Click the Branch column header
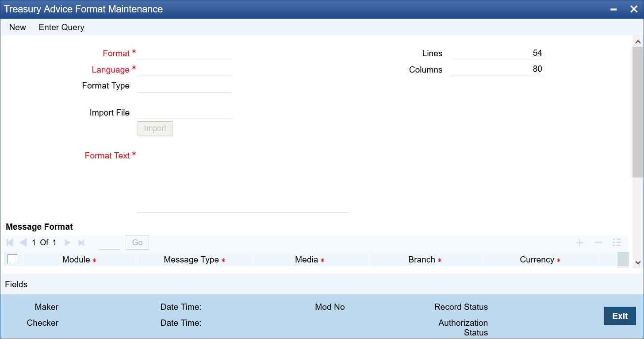This screenshot has width=644, height=339. (x=425, y=260)
